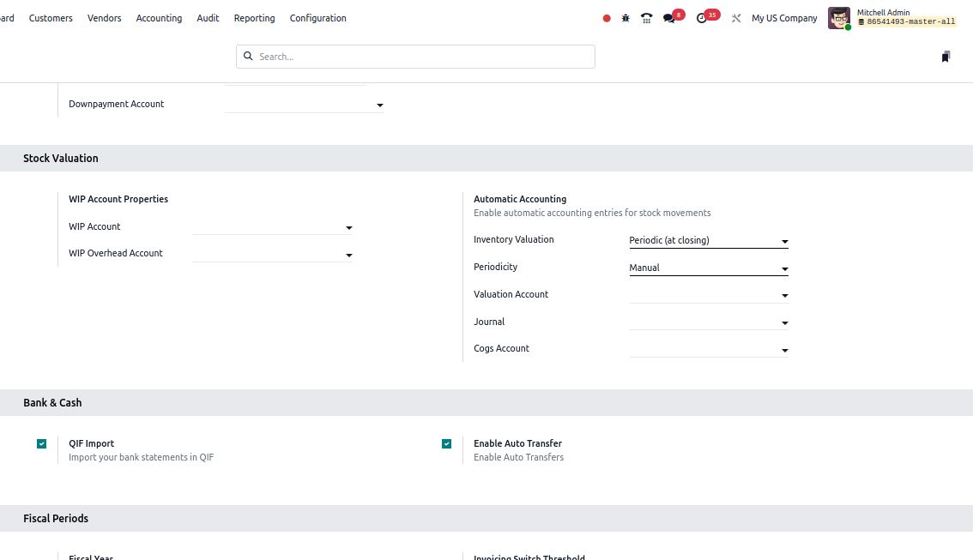Screen dimensions: 973x560
Task: Click the Automatic Accounting label
Action: (x=520, y=199)
